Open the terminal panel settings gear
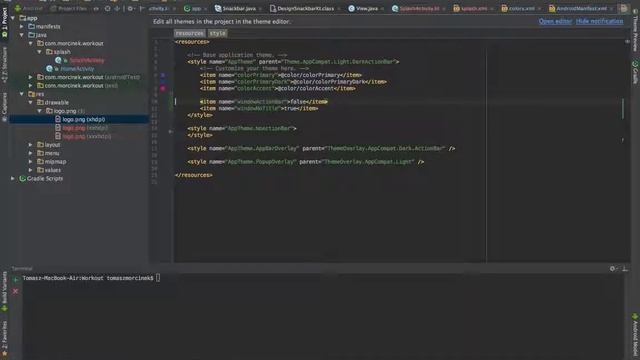Screen dimensions: 640x360 [x=613, y=269]
